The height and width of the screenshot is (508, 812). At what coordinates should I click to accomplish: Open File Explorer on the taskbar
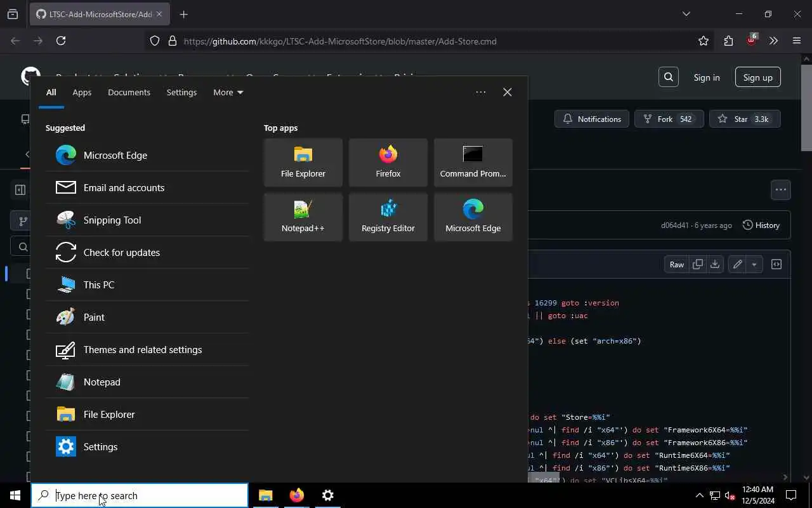(266, 495)
